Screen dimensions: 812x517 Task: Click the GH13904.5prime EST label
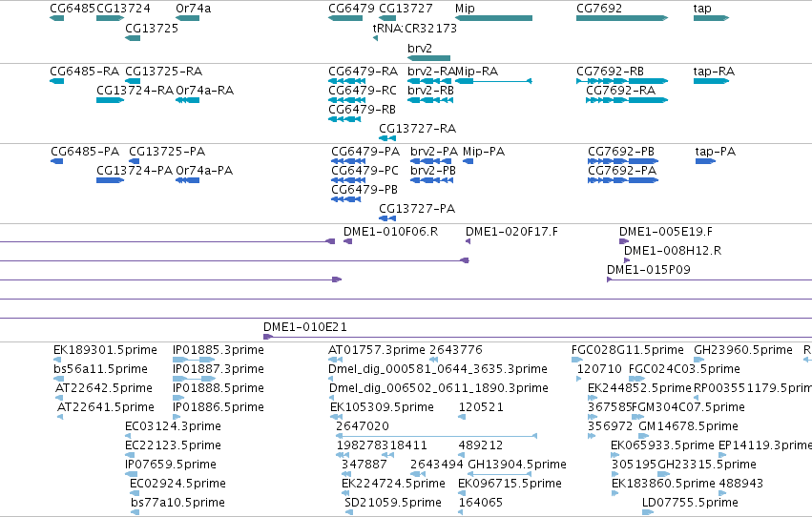pos(517,465)
